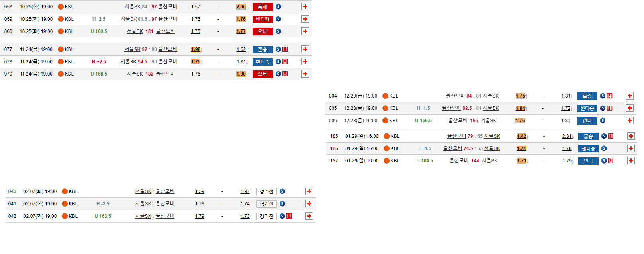Select highlighted odds 2.00 in row 058
This screenshot has width=644, height=254.
(x=241, y=7)
